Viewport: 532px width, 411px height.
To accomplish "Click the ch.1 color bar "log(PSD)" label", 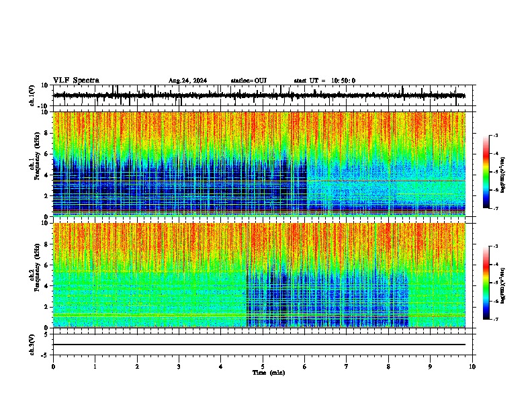I will click(503, 175).
